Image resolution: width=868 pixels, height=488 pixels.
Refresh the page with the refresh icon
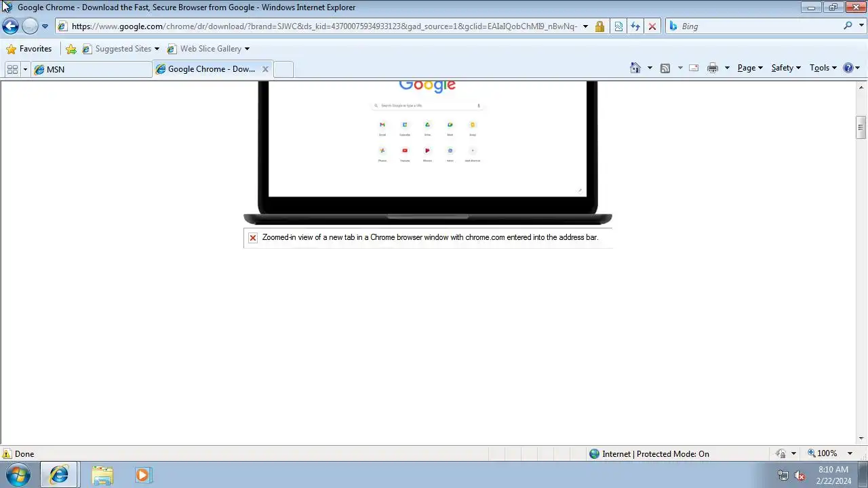[635, 26]
